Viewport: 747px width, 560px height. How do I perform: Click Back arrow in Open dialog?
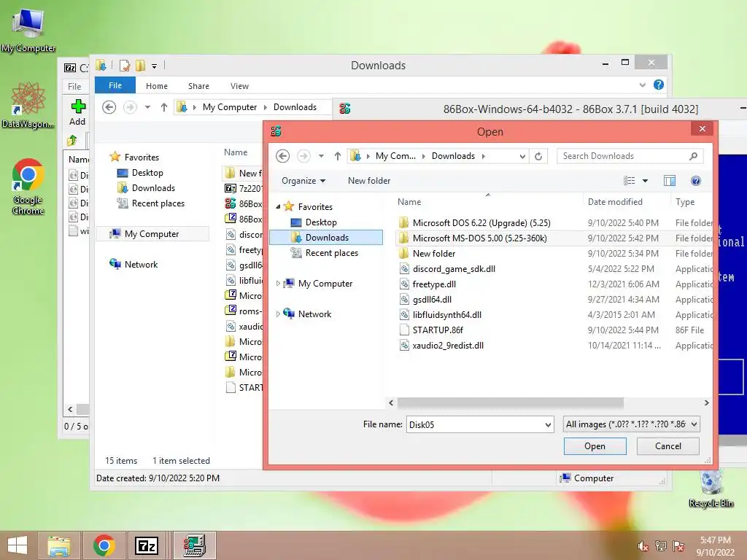click(282, 156)
